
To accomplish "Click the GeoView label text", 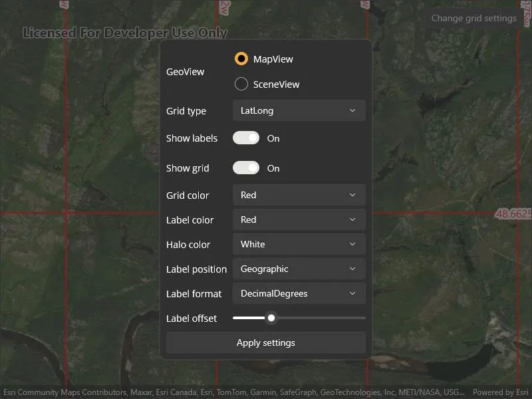I will click(186, 72).
